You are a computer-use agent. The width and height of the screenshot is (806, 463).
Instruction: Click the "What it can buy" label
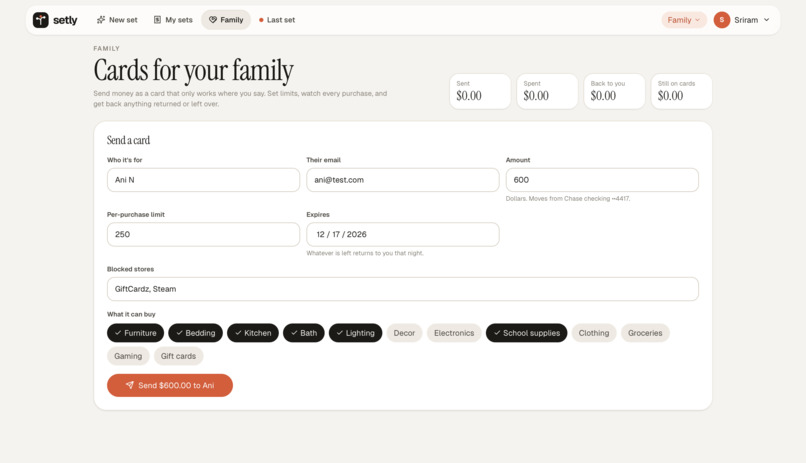(x=131, y=314)
